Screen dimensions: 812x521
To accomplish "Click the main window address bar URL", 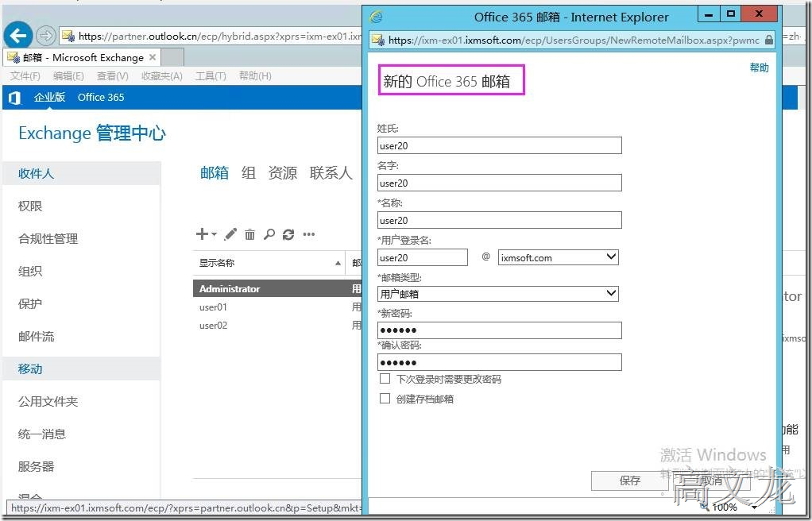I will click(212, 37).
